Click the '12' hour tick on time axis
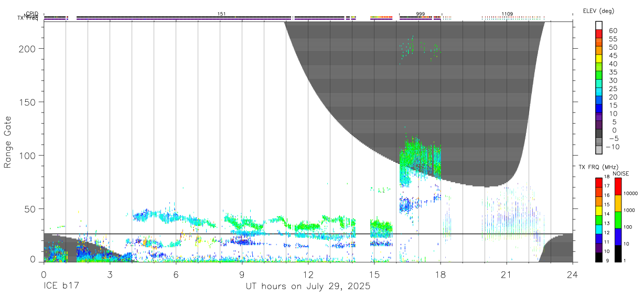The height and width of the screenshot is (297, 644). coord(308,274)
